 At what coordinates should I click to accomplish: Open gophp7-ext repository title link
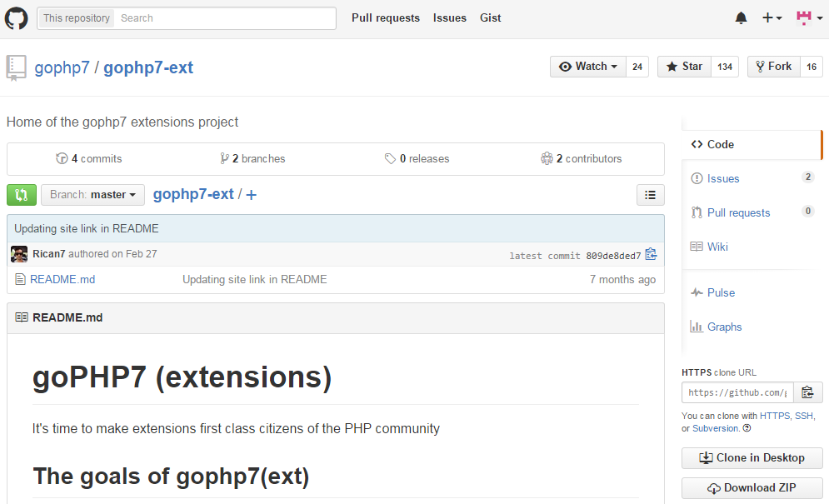[x=148, y=67]
